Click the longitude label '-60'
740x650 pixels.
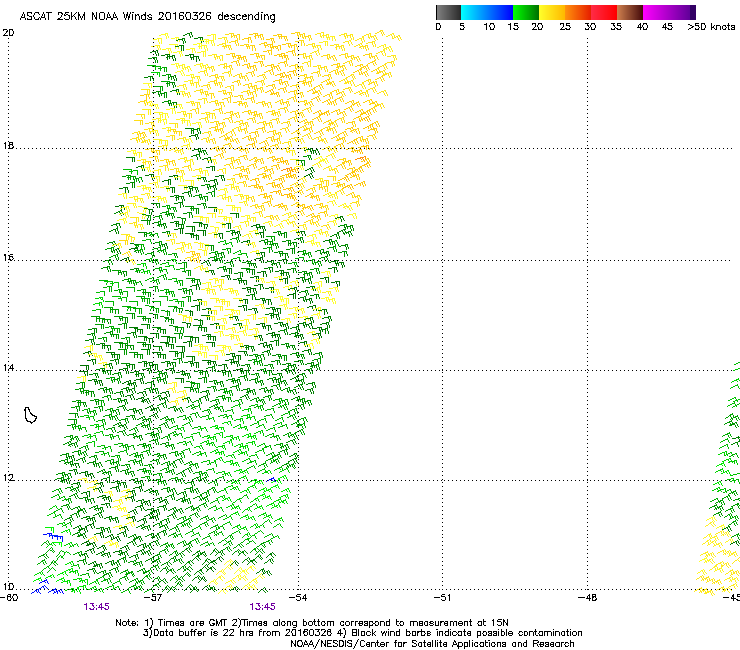[9, 598]
